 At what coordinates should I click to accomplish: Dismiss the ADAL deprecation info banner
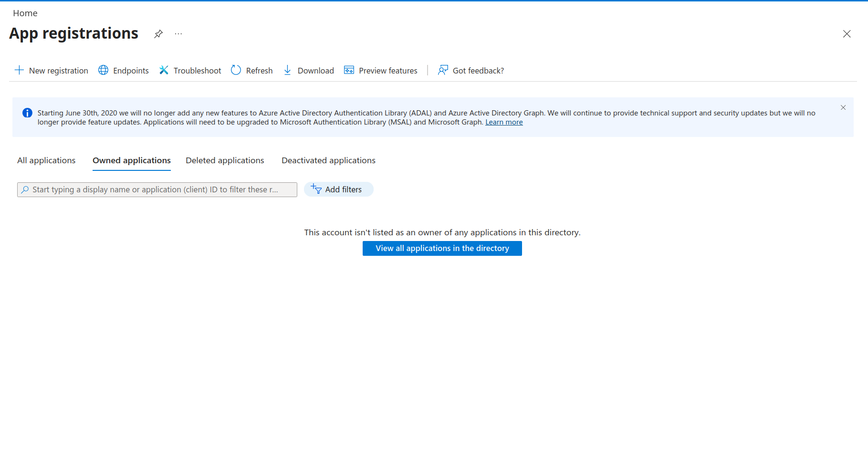pyautogui.click(x=843, y=107)
